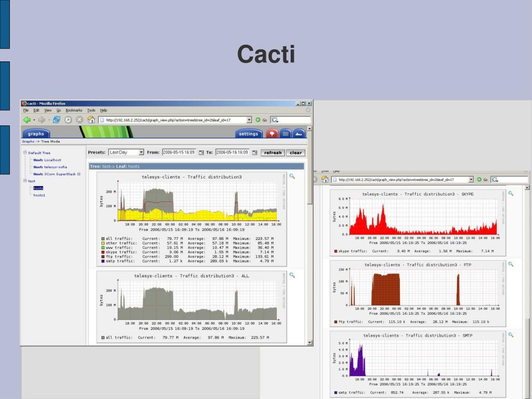Click the scroll up arrow in front window
The image size is (532, 399).
[x=309, y=128]
